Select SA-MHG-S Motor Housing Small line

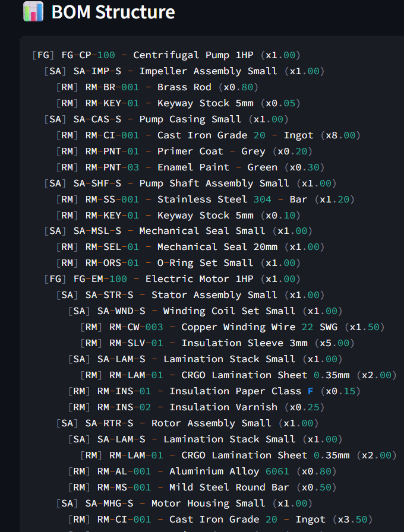pos(184,503)
